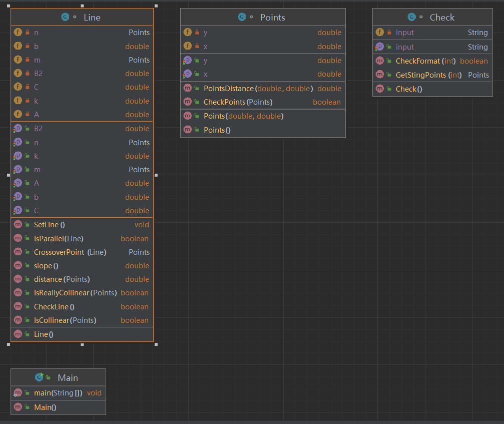
Task: Click private field y in Points class
Action: 205,33
